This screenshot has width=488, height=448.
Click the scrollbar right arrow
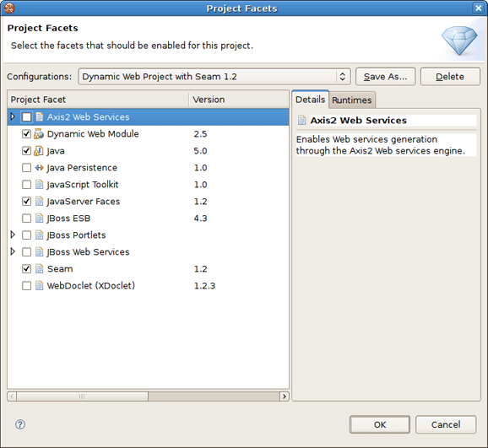coord(285,397)
